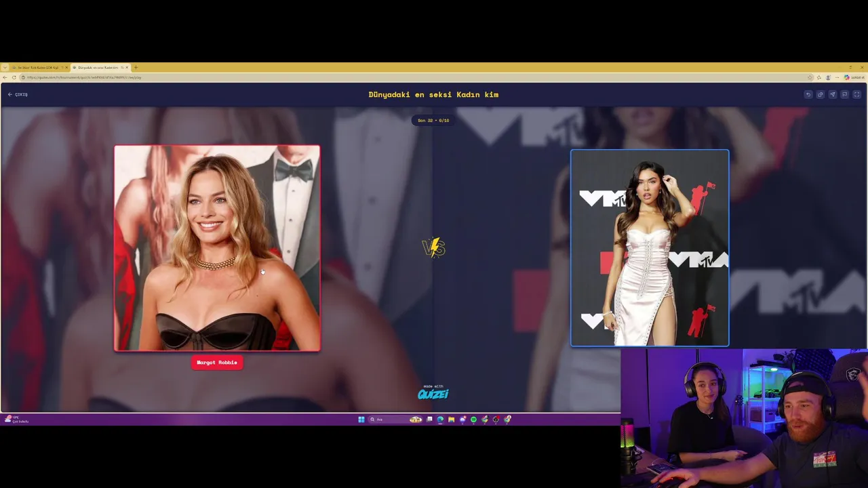Open Spotify from the taskbar

tap(473, 420)
